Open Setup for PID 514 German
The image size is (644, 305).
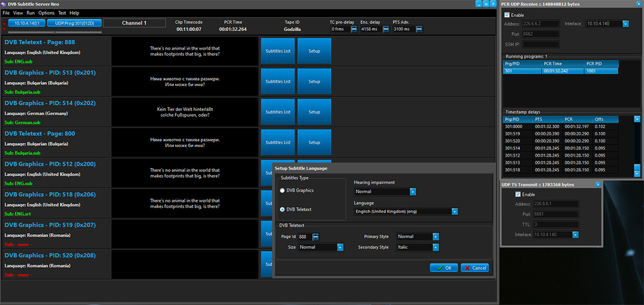pyautogui.click(x=314, y=112)
